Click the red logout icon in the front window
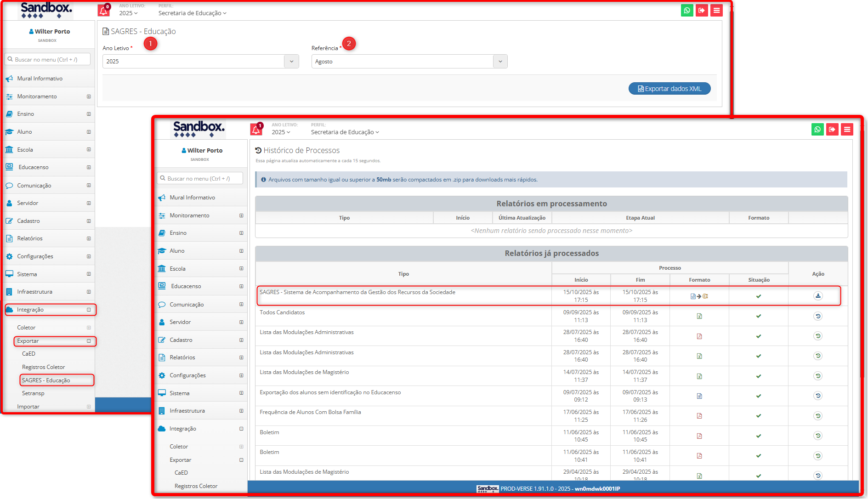 (x=832, y=130)
